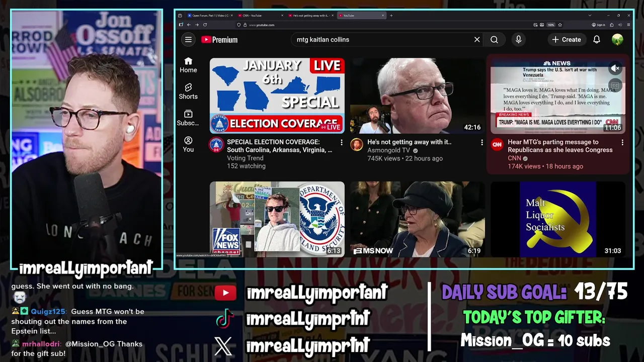Click '152 watching' text
This screenshot has height=362, width=644.
[x=246, y=166]
